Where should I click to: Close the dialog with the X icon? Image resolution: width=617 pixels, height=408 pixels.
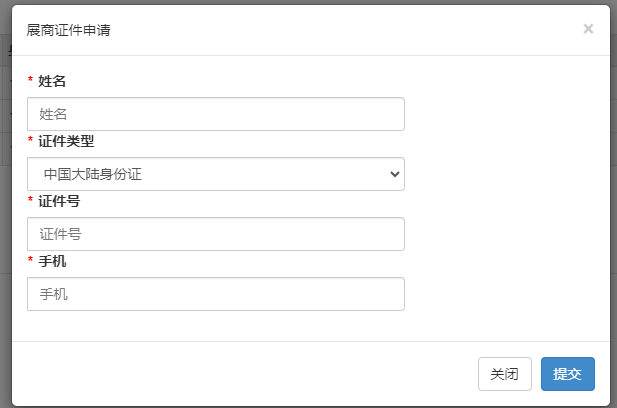click(x=588, y=29)
